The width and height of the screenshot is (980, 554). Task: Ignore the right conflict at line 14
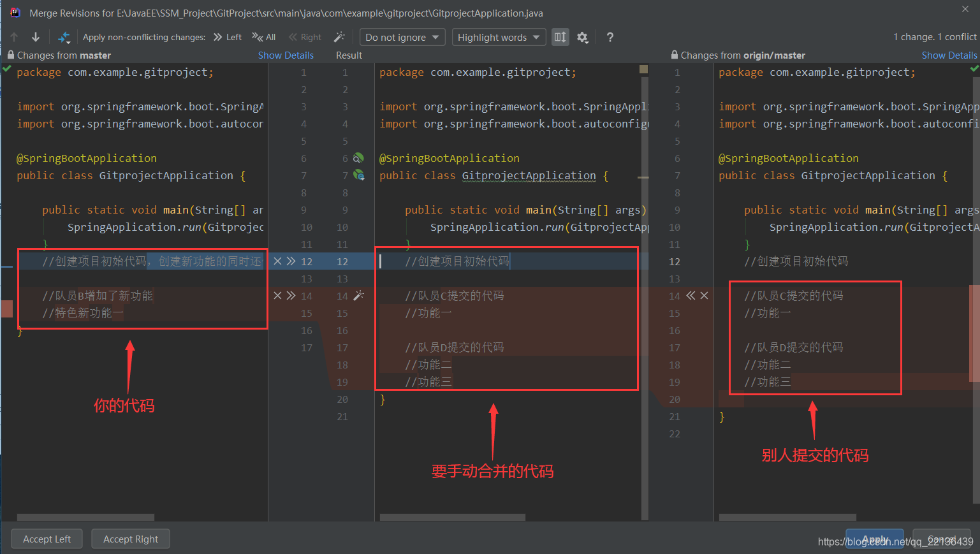(x=704, y=295)
